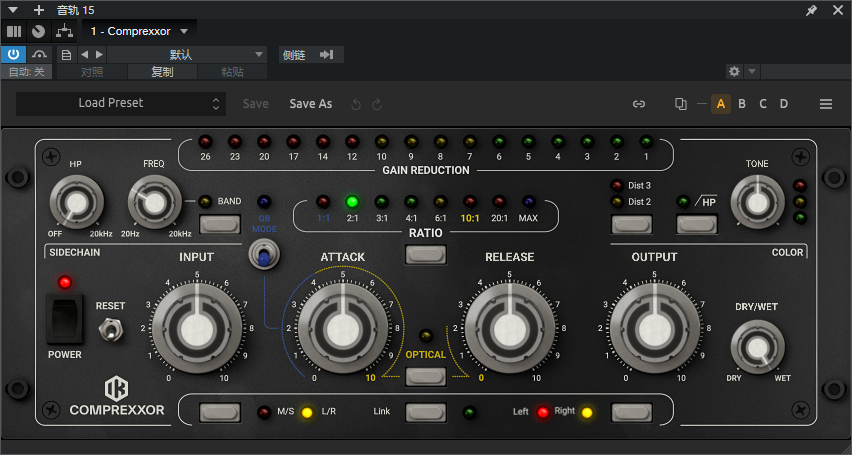Open the macro controls round icon
This screenshot has width=852, height=455.
pyautogui.click(x=38, y=32)
